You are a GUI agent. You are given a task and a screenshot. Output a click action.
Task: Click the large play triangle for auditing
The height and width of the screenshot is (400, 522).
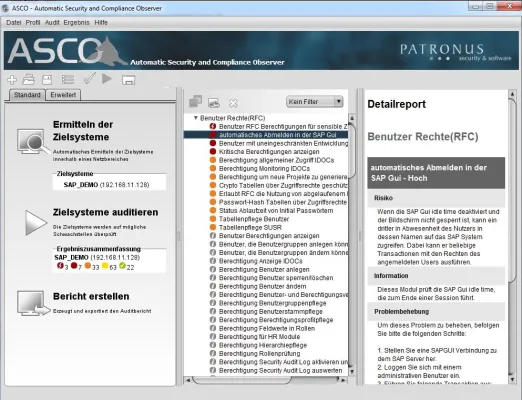click(36, 223)
